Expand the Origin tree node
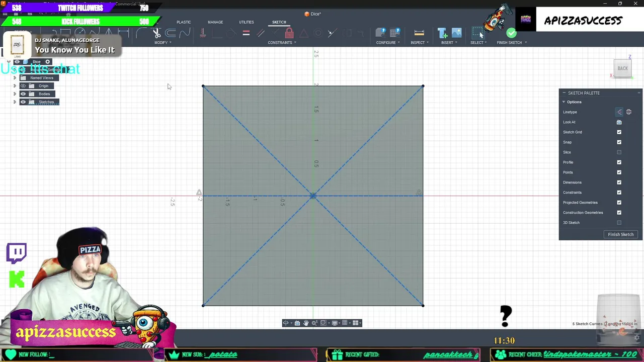This screenshot has width=644, height=362. 15,86
